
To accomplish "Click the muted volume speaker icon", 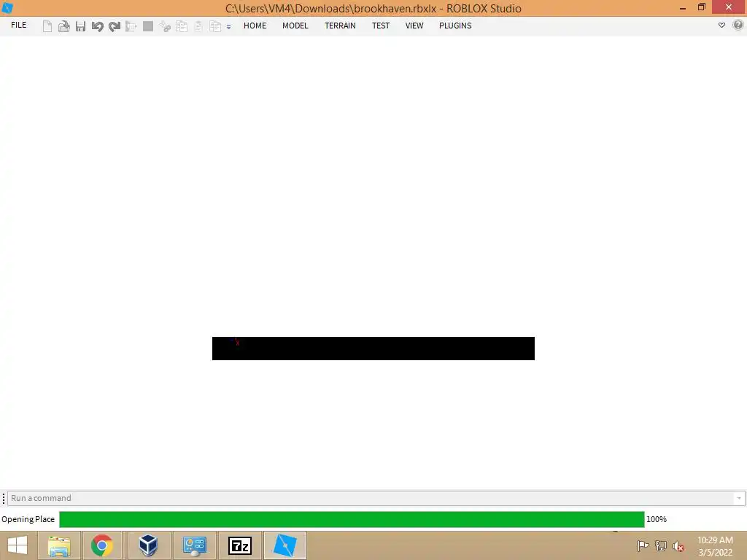I will pos(678,546).
